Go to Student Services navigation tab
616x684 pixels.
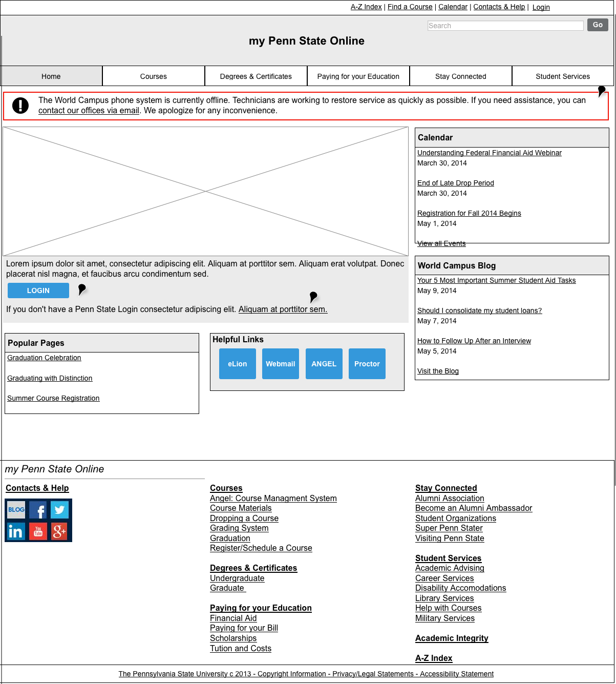[x=563, y=76]
